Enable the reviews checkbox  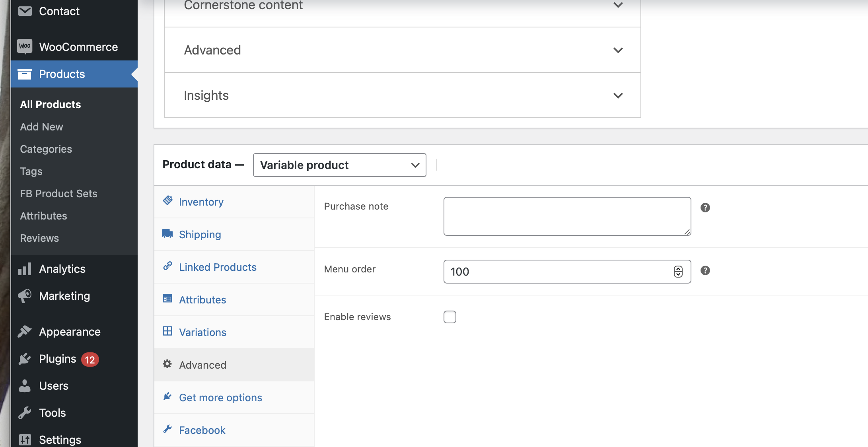pyautogui.click(x=450, y=317)
